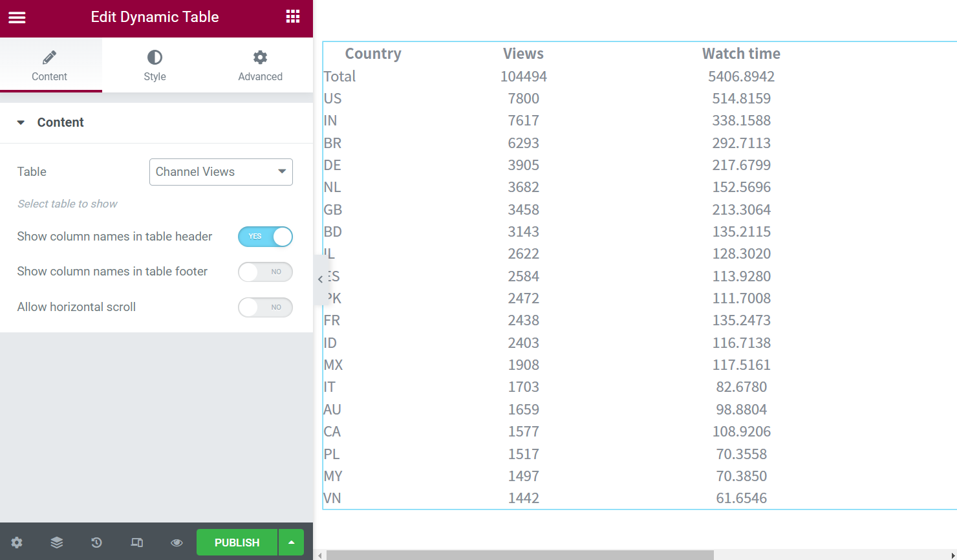Open the hamburger menu in the header
This screenshot has width=957, height=560.
(17, 17)
